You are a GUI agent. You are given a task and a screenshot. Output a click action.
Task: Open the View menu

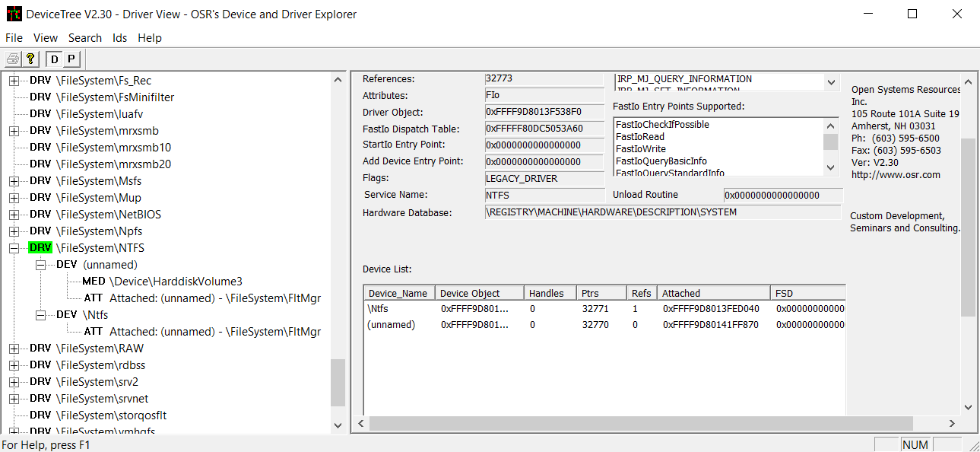tap(46, 37)
